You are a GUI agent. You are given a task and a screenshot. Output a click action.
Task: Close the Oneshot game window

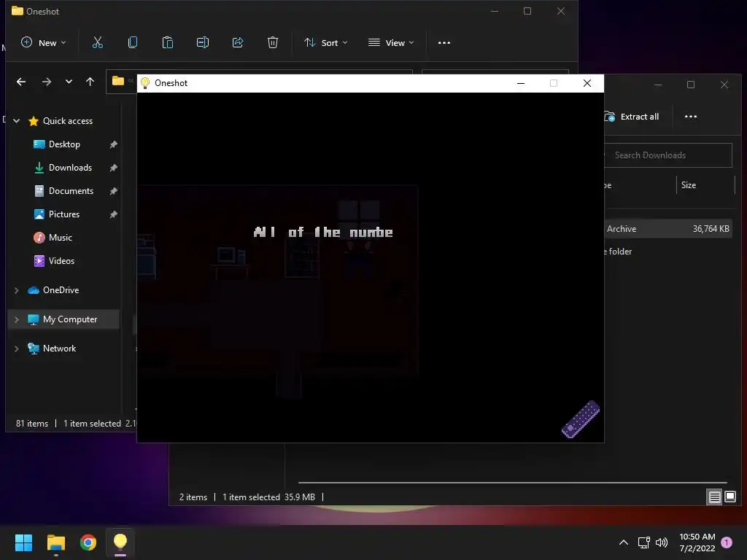(587, 83)
